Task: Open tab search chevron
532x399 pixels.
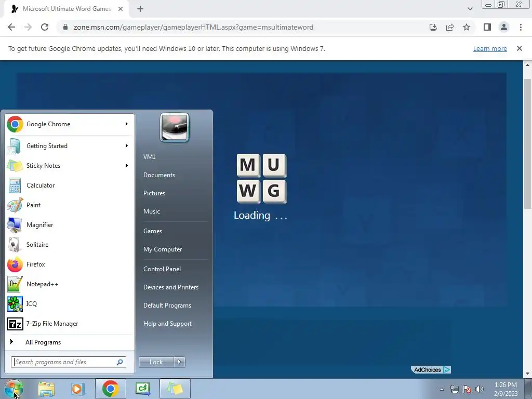Action: pyautogui.click(x=470, y=9)
